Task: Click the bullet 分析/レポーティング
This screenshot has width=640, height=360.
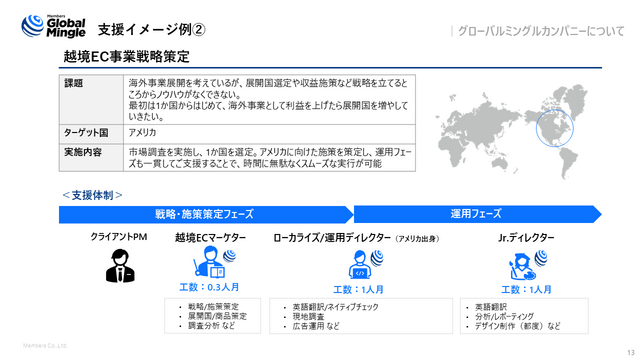Action: 504,316
